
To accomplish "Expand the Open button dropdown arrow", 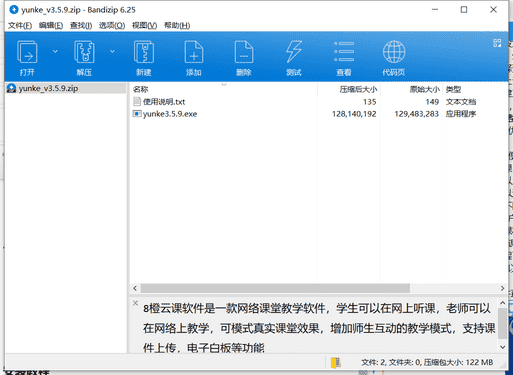I will coord(55,51).
